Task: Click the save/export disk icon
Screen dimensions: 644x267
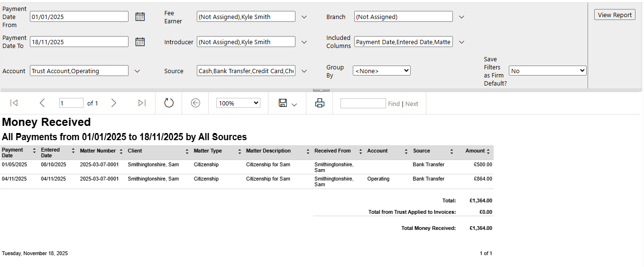Action: (283, 103)
